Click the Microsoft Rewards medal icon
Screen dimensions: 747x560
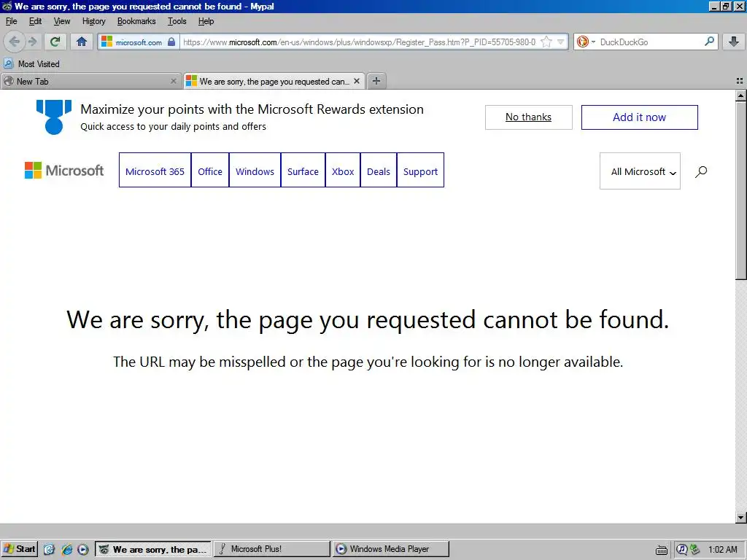click(x=54, y=117)
